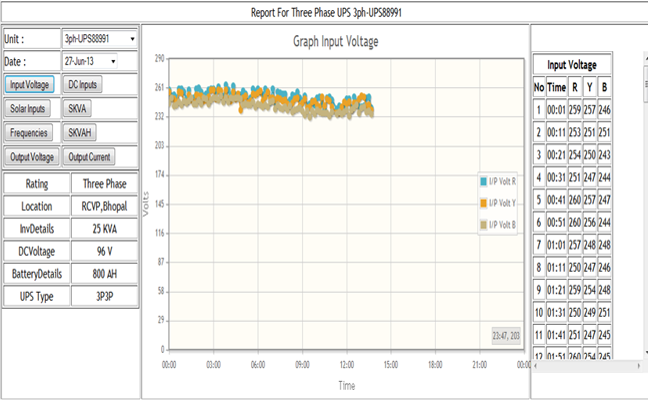Image resolution: width=649 pixels, height=402 pixels.
Task: Open the Date dropdown showing 27-Jun-13
Action: pyautogui.click(x=90, y=62)
